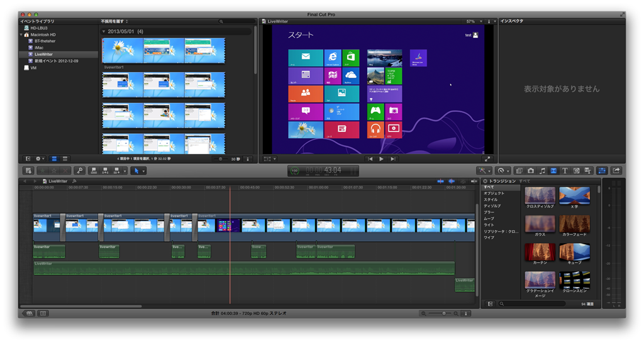Open the music and sound browser

(x=542, y=171)
